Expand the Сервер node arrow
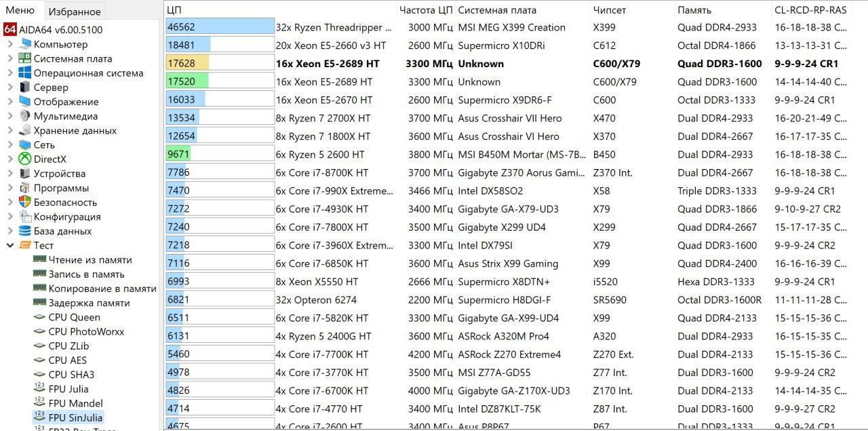The height and width of the screenshot is (431, 868). click(x=10, y=88)
